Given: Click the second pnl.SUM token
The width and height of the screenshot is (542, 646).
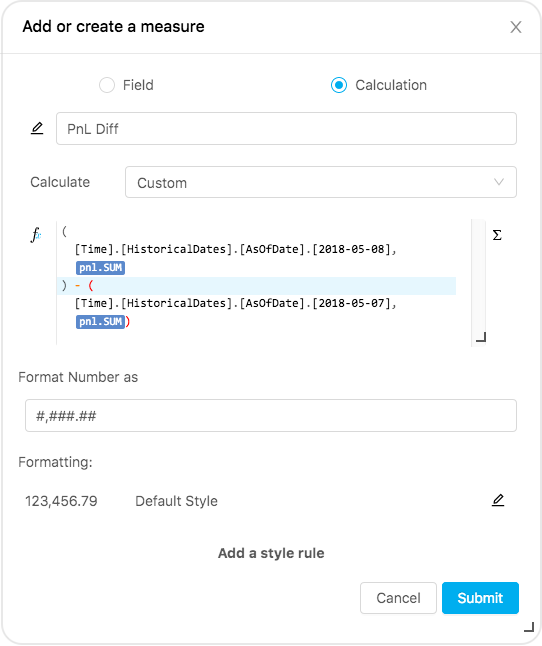Looking at the screenshot, I should pyautogui.click(x=100, y=321).
